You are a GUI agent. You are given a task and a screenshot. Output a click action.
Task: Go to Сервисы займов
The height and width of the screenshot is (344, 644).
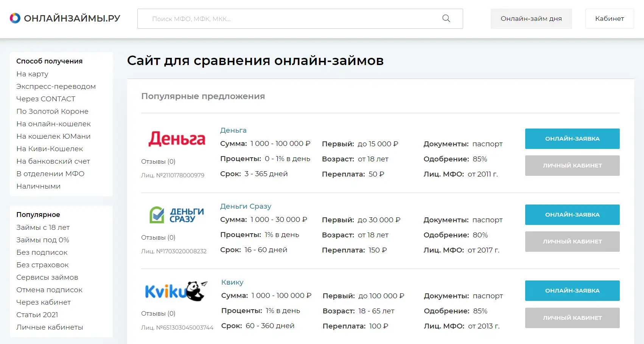pyautogui.click(x=47, y=277)
